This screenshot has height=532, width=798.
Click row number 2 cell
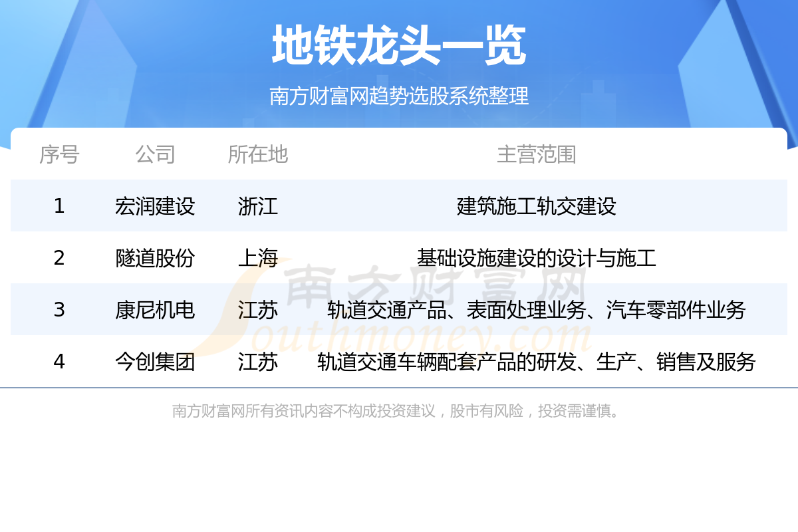click(59, 258)
